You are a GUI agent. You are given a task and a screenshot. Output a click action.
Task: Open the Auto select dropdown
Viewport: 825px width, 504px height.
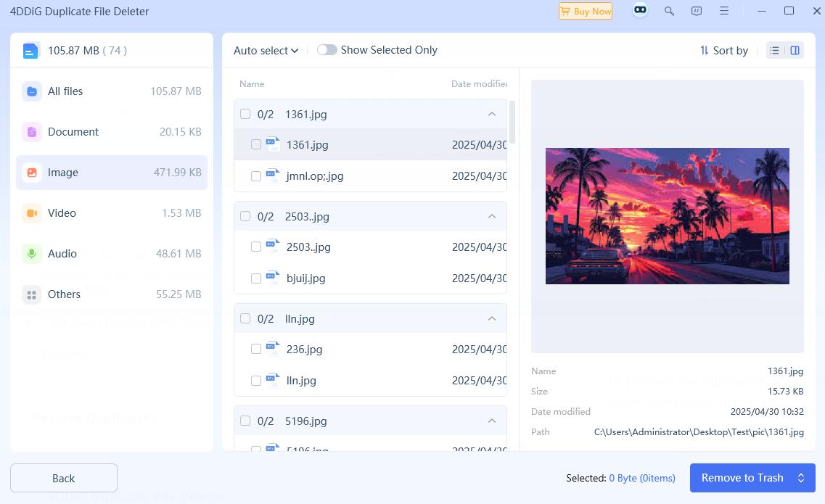(266, 50)
